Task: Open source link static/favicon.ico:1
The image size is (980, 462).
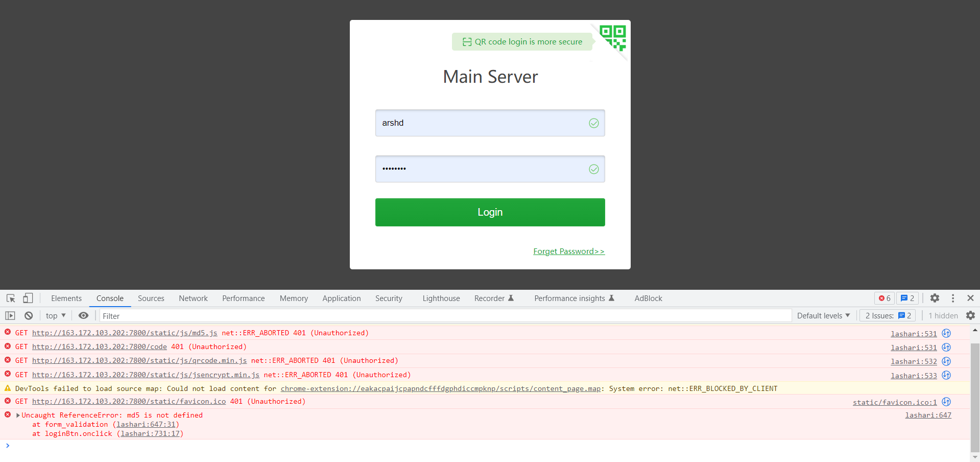Action: pos(895,403)
